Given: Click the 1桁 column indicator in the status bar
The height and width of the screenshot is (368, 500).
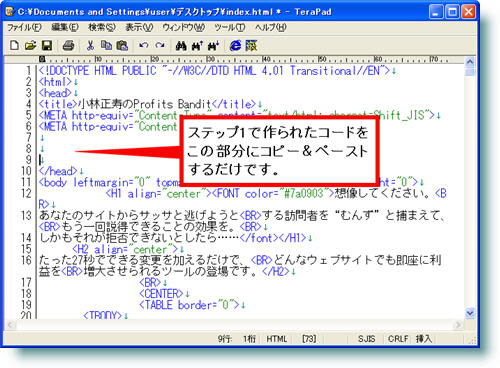Looking at the screenshot, I should pyautogui.click(x=249, y=339).
